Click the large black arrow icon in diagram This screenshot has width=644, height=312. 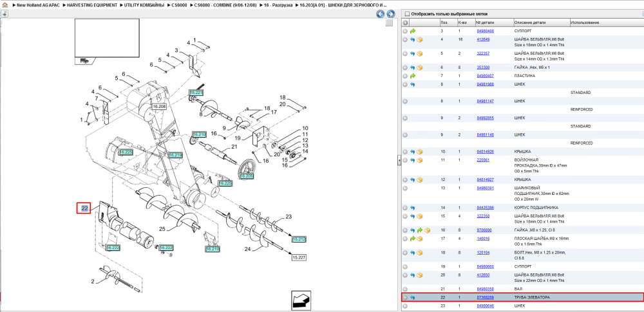pyautogui.click(x=301, y=300)
